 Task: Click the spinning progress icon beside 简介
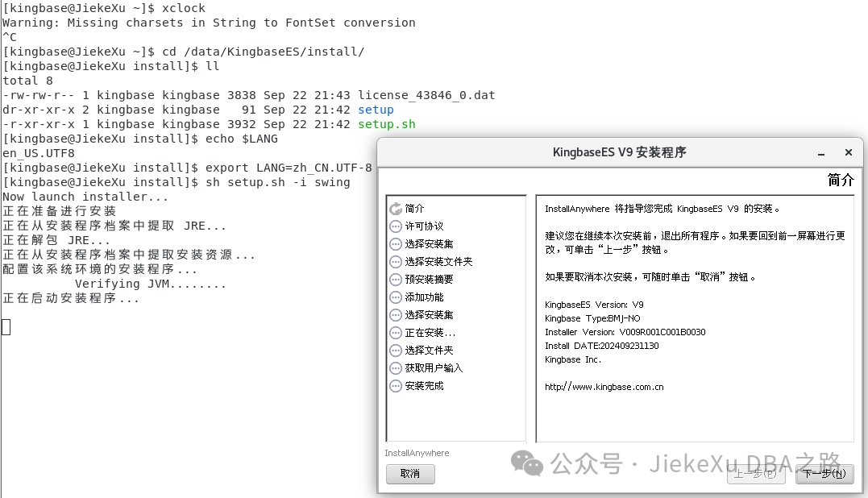point(396,208)
